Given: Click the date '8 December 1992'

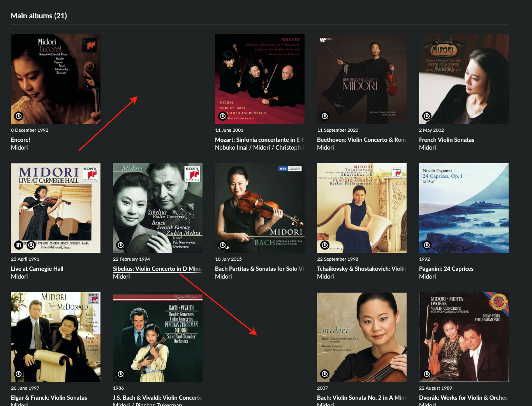Looking at the screenshot, I should tap(30, 130).
